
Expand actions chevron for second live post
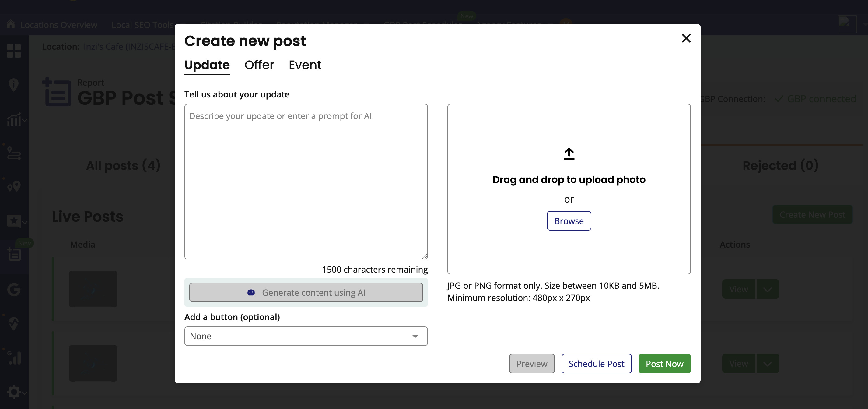click(768, 364)
